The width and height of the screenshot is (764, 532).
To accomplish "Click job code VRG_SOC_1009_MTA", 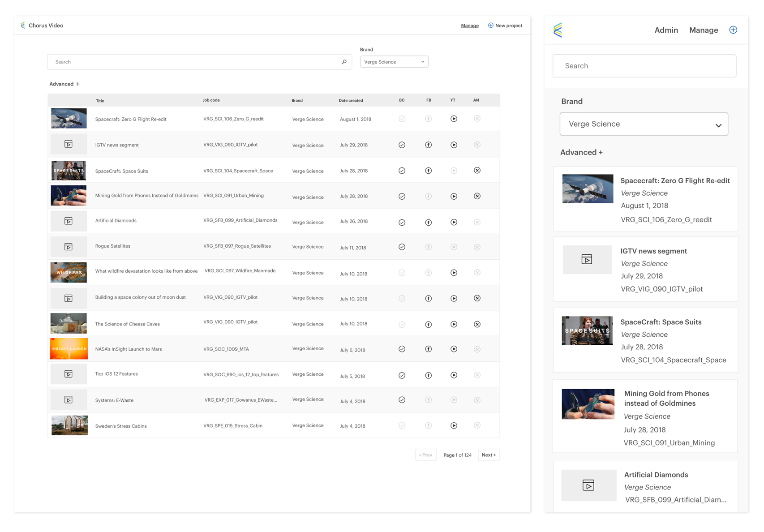I will [226, 349].
